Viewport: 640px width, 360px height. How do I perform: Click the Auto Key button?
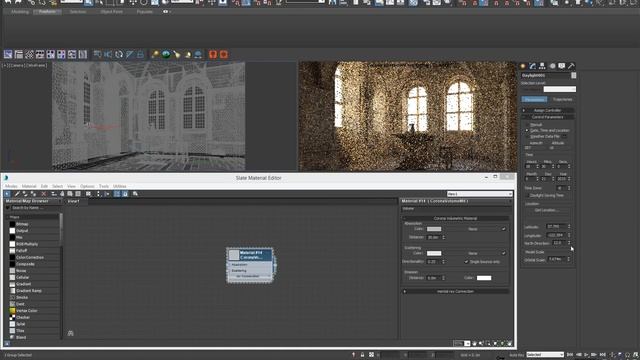tap(516, 355)
